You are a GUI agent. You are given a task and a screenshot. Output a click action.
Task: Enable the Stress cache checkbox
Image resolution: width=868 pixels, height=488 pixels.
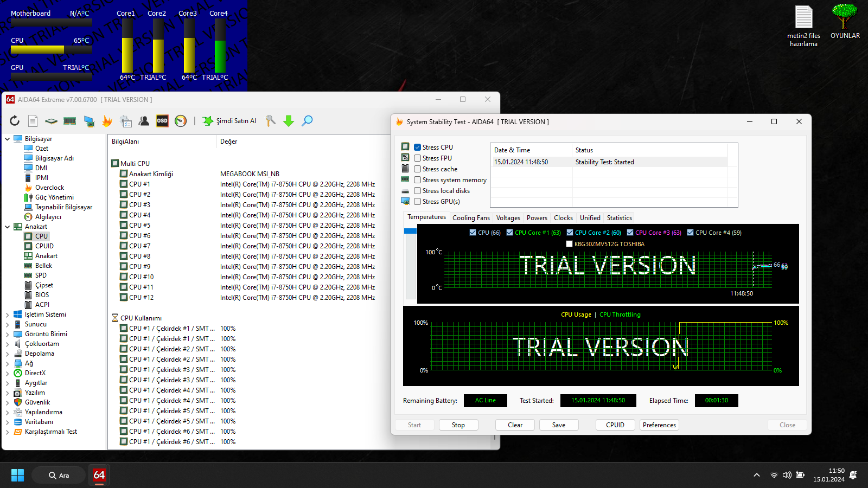click(x=418, y=169)
